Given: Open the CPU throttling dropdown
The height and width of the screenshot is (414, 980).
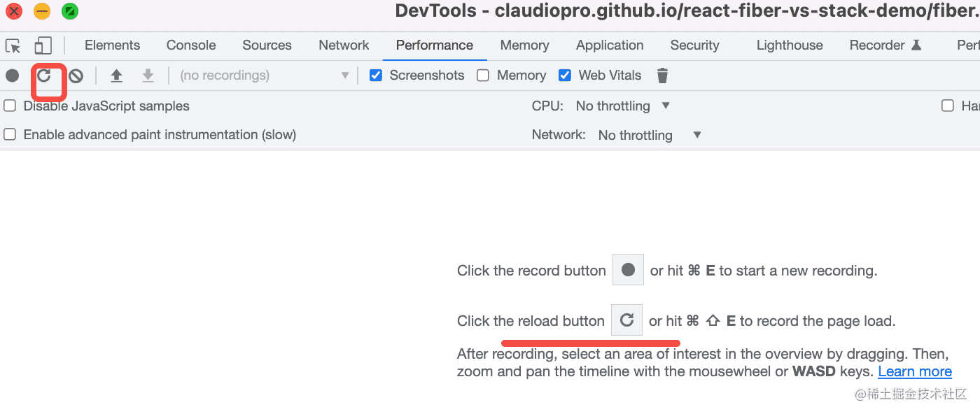Looking at the screenshot, I should tap(623, 106).
